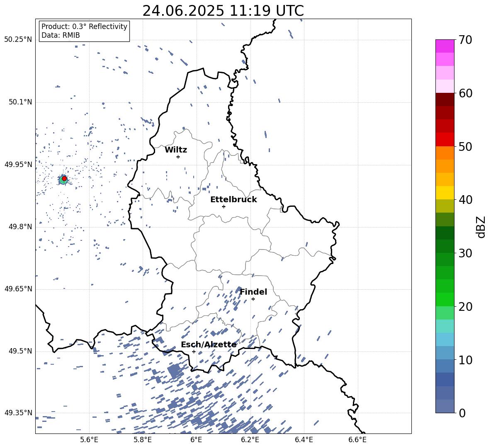Click the Ettelbruck city label

(x=233, y=200)
